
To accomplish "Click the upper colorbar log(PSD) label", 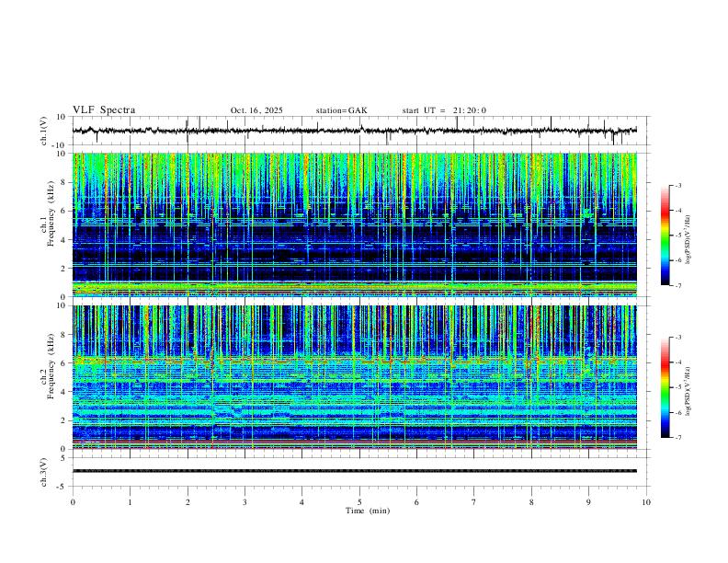I will pos(688,239).
